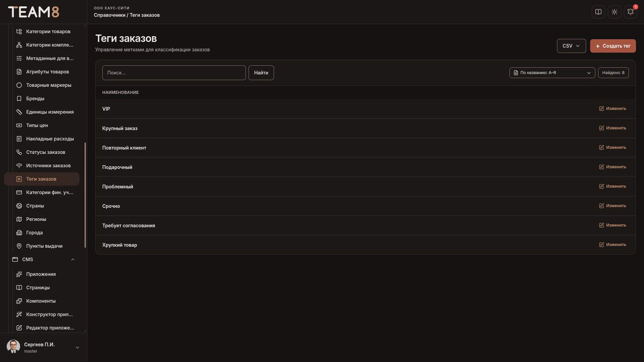Click the sidebar scrollbar thumb
This screenshot has height=362, width=644.
click(x=85, y=195)
